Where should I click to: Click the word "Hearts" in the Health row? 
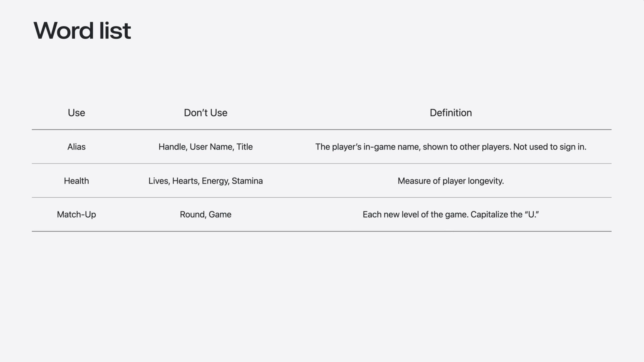185,181
